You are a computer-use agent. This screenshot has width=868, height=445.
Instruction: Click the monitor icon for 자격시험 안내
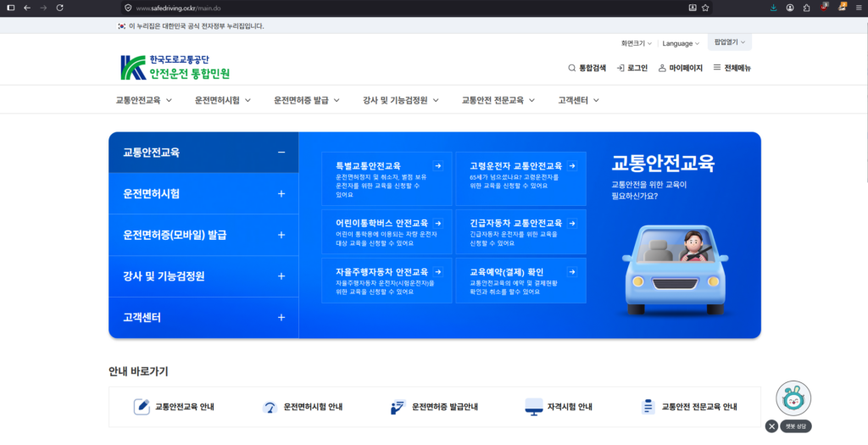pyautogui.click(x=534, y=407)
